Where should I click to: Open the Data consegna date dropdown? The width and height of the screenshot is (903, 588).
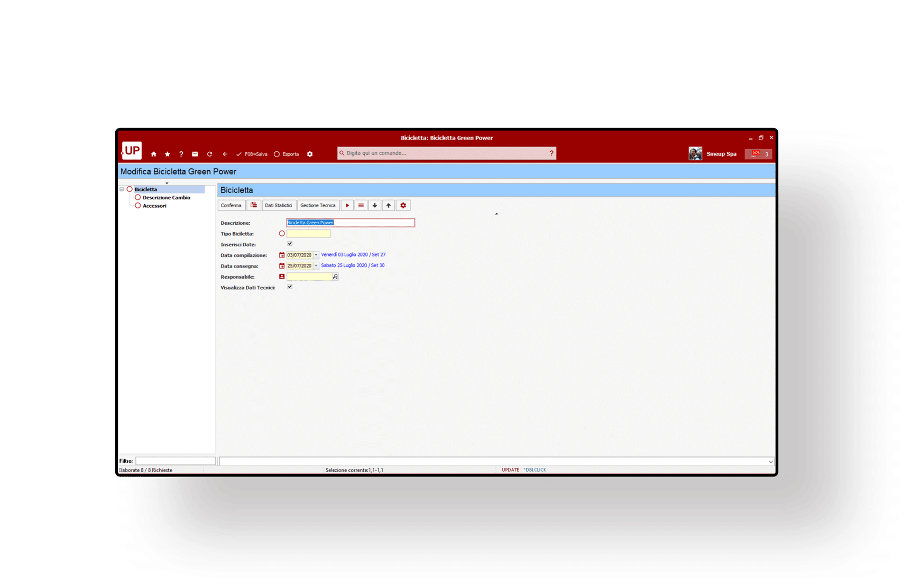(316, 266)
